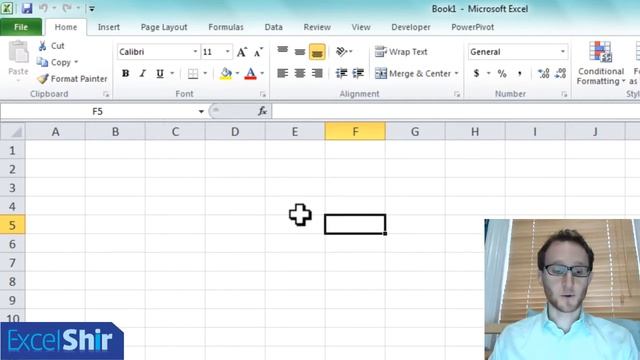Image resolution: width=640 pixels, height=360 pixels.
Task: Decrease indent
Action: click(x=341, y=73)
